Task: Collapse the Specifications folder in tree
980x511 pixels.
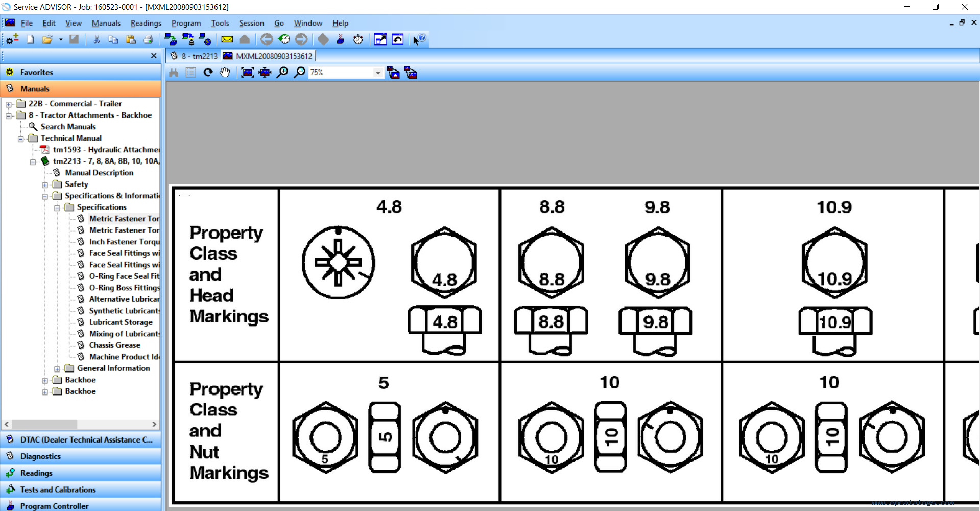Action: (57, 208)
